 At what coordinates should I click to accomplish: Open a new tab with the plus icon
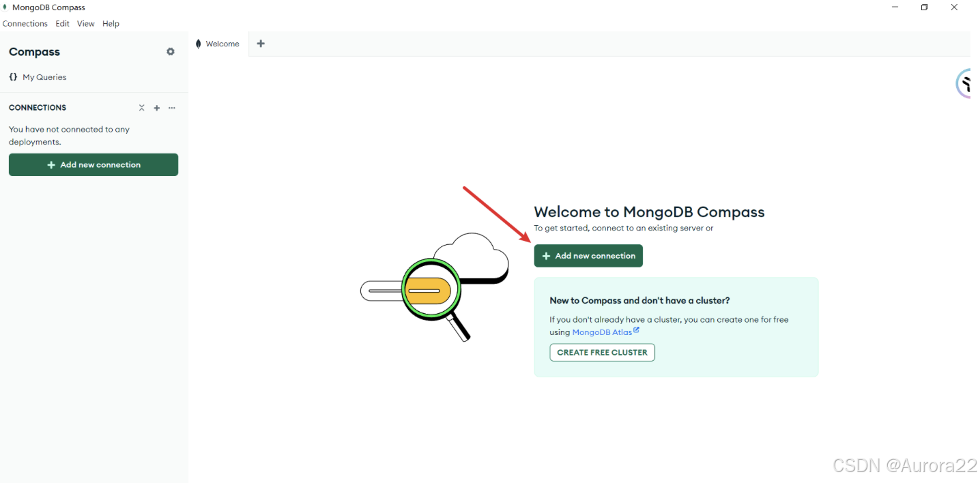[x=261, y=44]
